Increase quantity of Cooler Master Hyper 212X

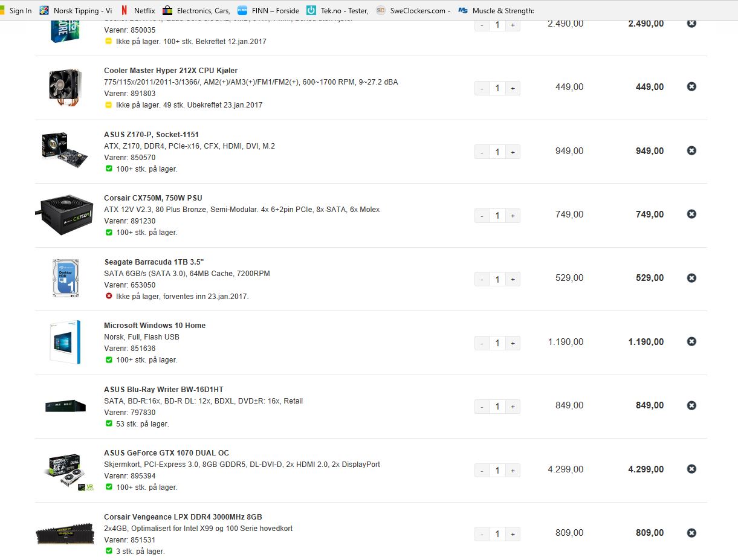tap(513, 88)
